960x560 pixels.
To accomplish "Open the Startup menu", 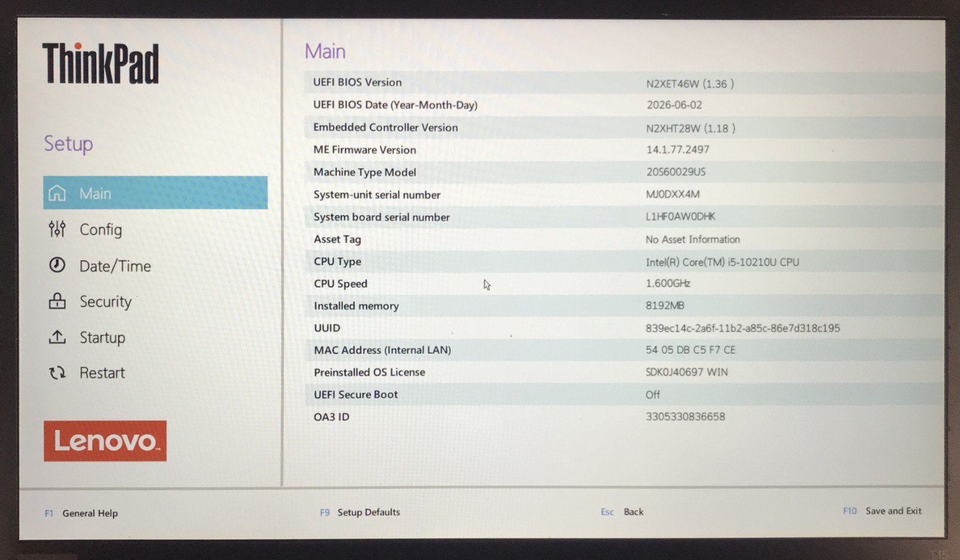I will click(102, 338).
